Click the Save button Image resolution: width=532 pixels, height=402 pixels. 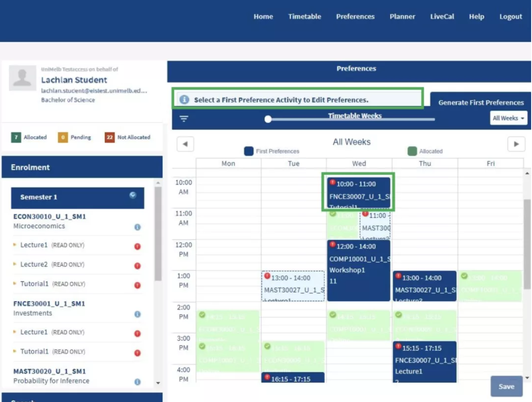[506, 386]
